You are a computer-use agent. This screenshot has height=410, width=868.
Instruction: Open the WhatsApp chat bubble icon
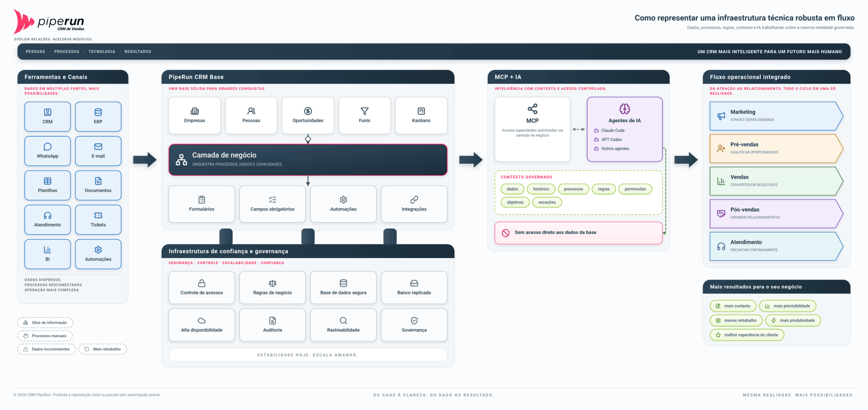coord(48,146)
